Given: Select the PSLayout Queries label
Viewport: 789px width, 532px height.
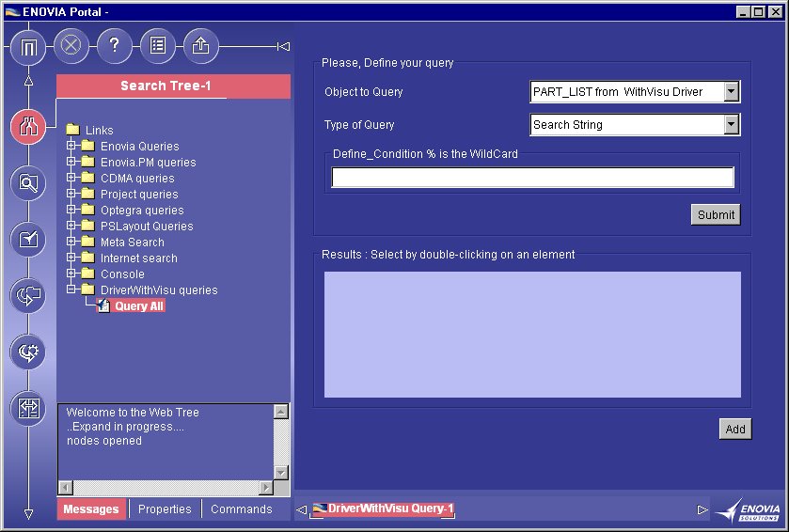Looking at the screenshot, I should 147,227.
